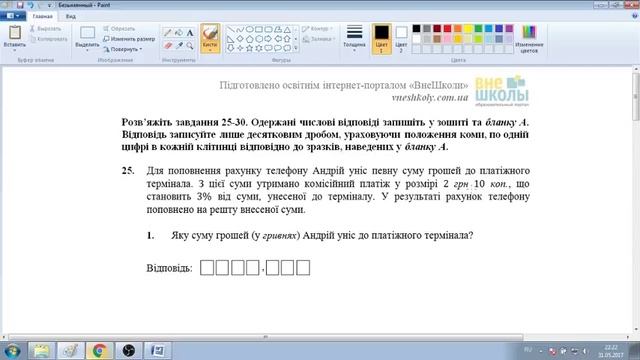Choose the curve shape
Image resolution: width=640 pixels, height=360 pixels.
(240, 29)
